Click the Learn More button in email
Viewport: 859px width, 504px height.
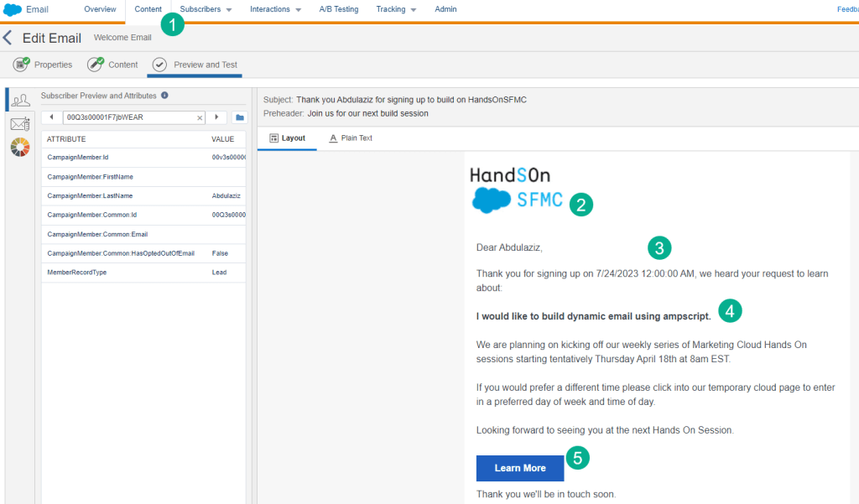[519, 468]
